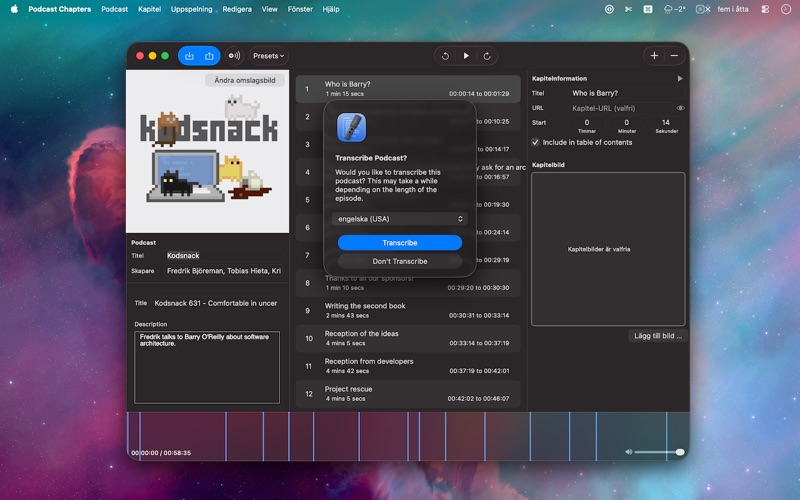Image resolution: width=800 pixels, height=500 pixels.
Task: Click the speaker volume icon
Action: pyautogui.click(x=629, y=452)
